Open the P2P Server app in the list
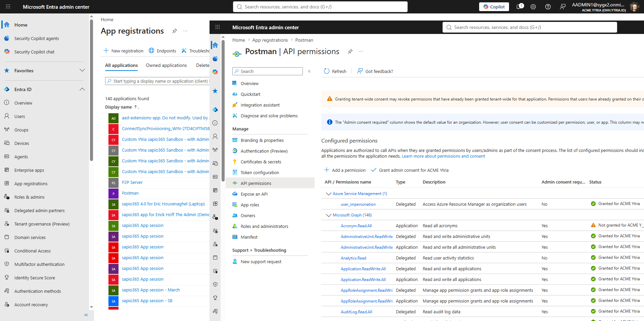 (x=132, y=183)
